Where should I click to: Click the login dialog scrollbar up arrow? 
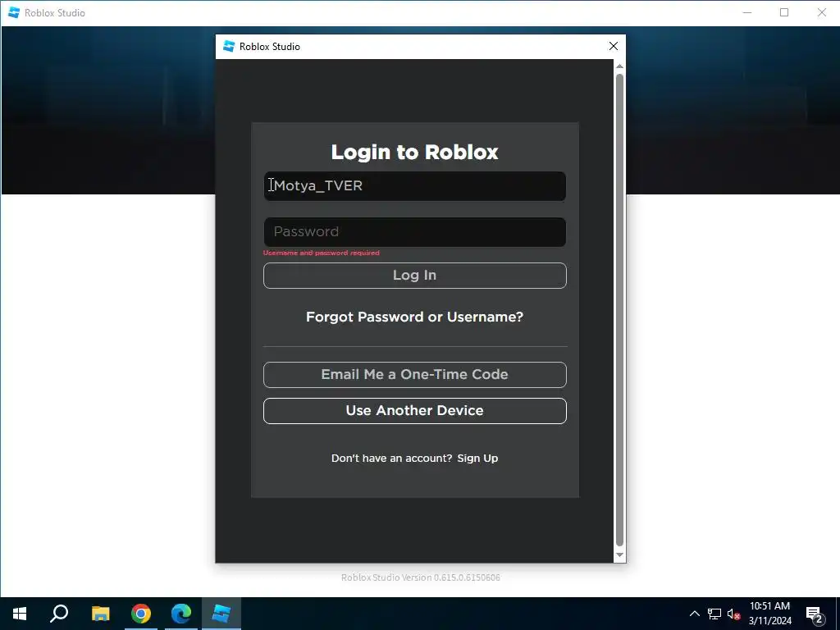click(x=619, y=66)
